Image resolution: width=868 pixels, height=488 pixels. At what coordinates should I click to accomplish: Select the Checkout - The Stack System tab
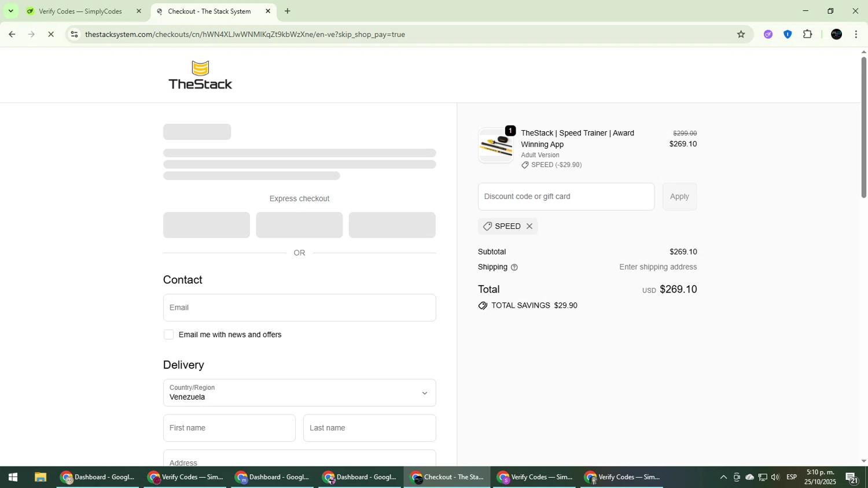[208, 11]
